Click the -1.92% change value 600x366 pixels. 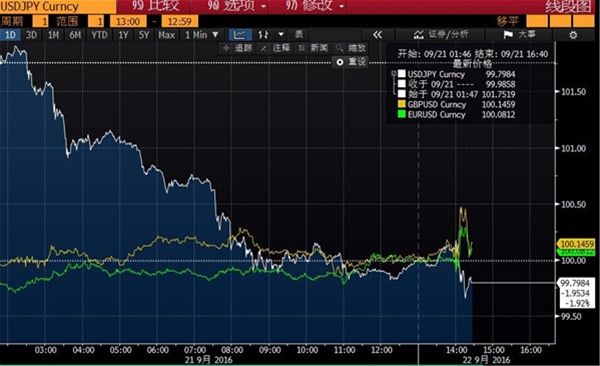coord(578,304)
